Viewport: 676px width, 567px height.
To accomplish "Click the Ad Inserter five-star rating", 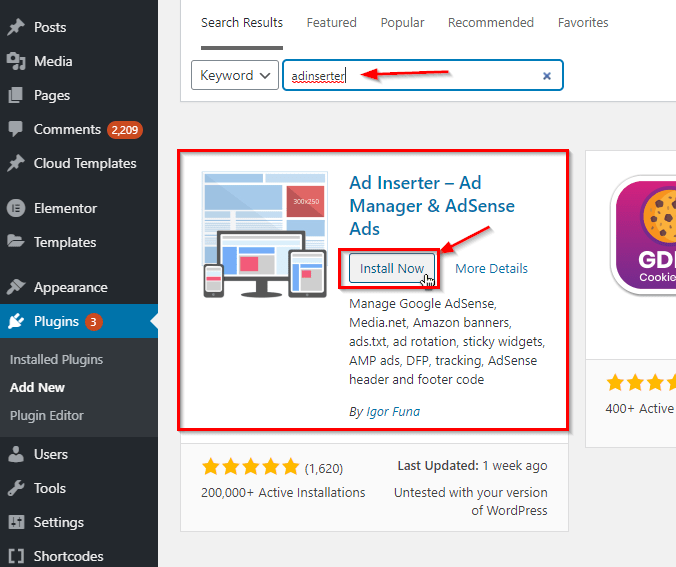I will (250, 467).
